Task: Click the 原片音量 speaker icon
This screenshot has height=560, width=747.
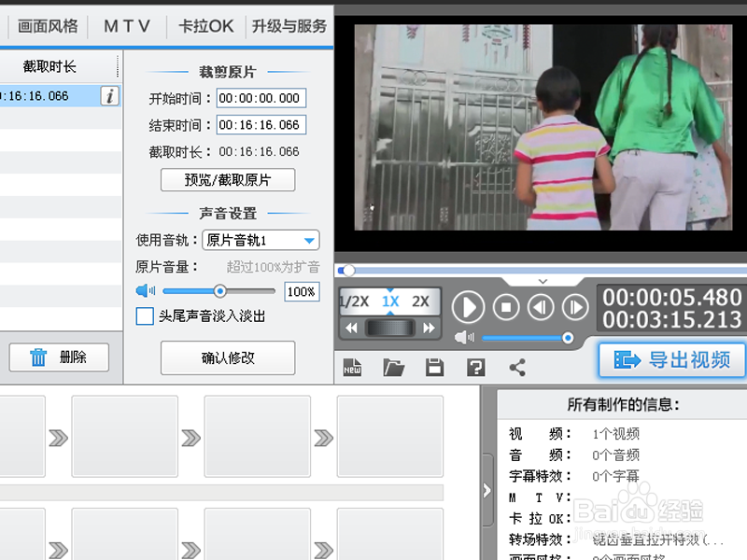Action: 146,290
